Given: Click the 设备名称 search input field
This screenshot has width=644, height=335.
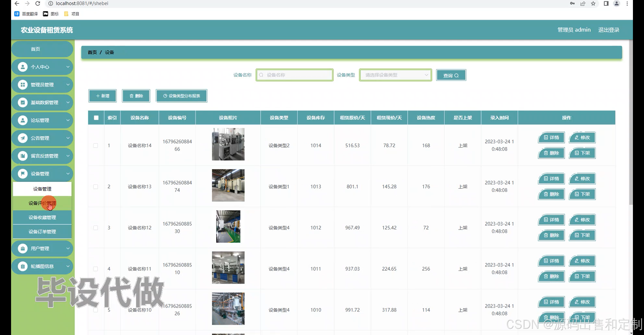Looking at the screenshot, I should coord(297,75).
